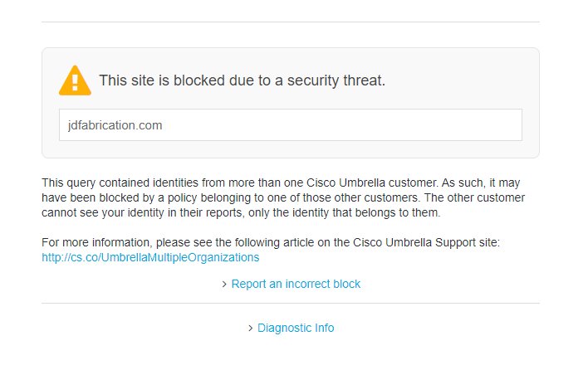Expand the chevron beside Diagnostic Info
The image size is (588, 370).
pyautogui.click(x=251, y=329)
